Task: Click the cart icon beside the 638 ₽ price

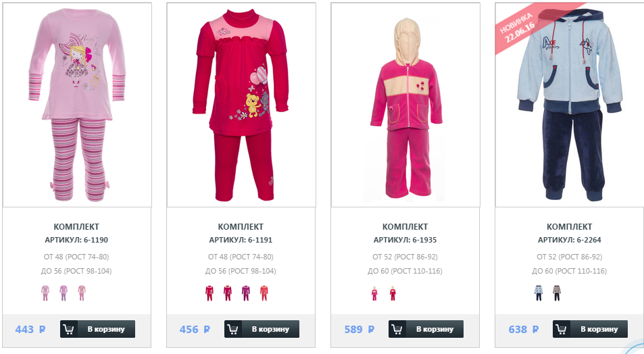Action: (x=562, y=329)
